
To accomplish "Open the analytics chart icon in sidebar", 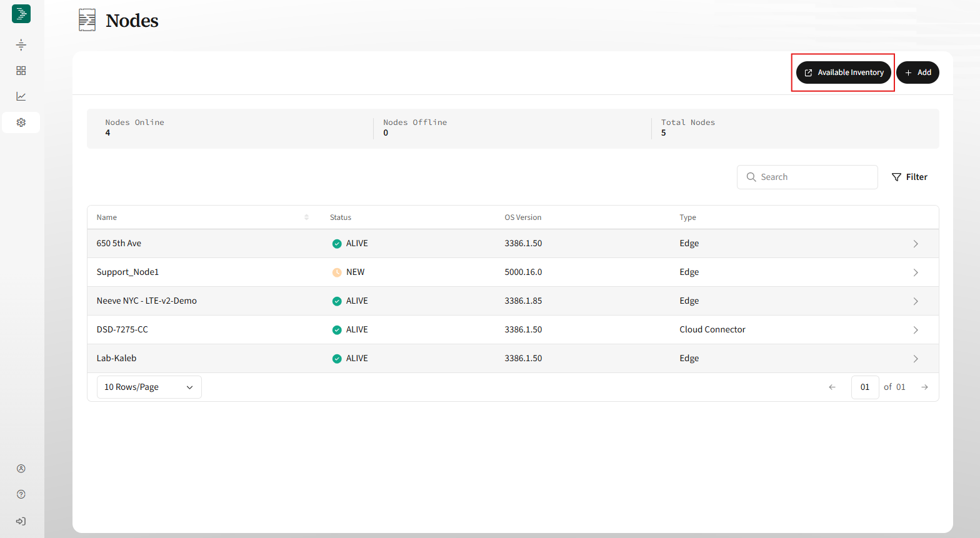I will point(21,96).
